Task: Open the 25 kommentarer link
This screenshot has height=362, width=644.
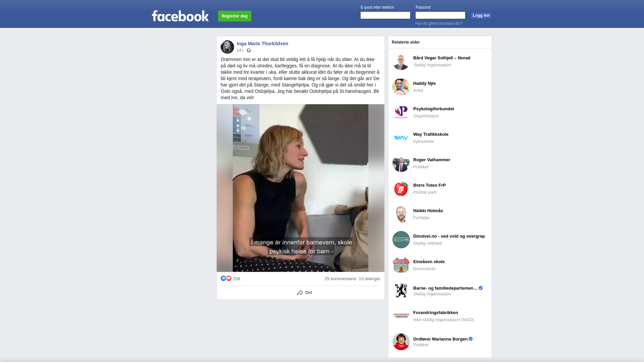Action: 340,279
